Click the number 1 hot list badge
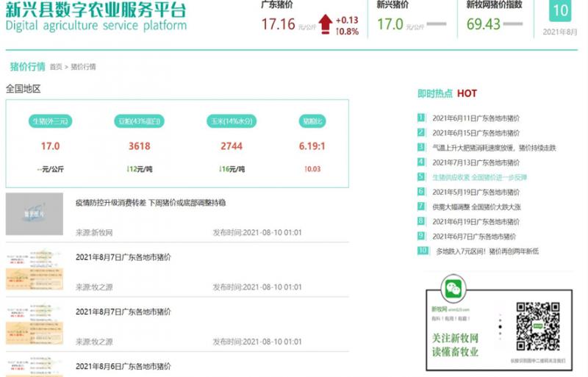 click(x=421, y=118)
